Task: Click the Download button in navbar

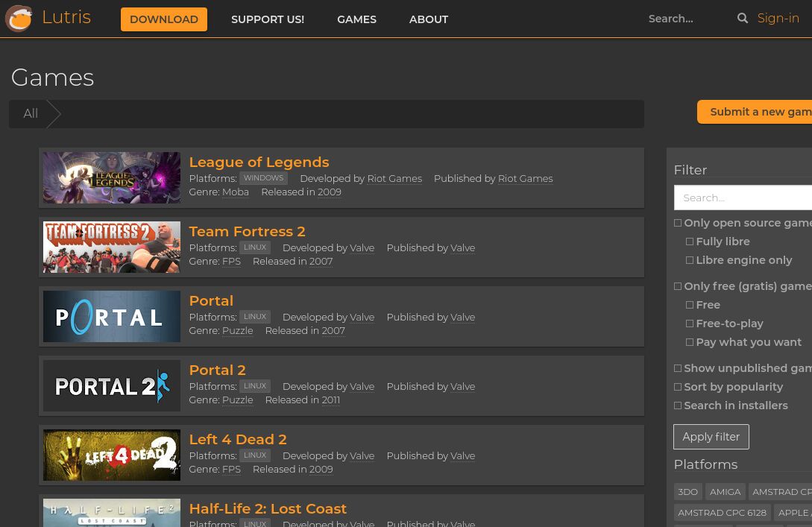Action: pyautogui.click(x=164, y=19)
